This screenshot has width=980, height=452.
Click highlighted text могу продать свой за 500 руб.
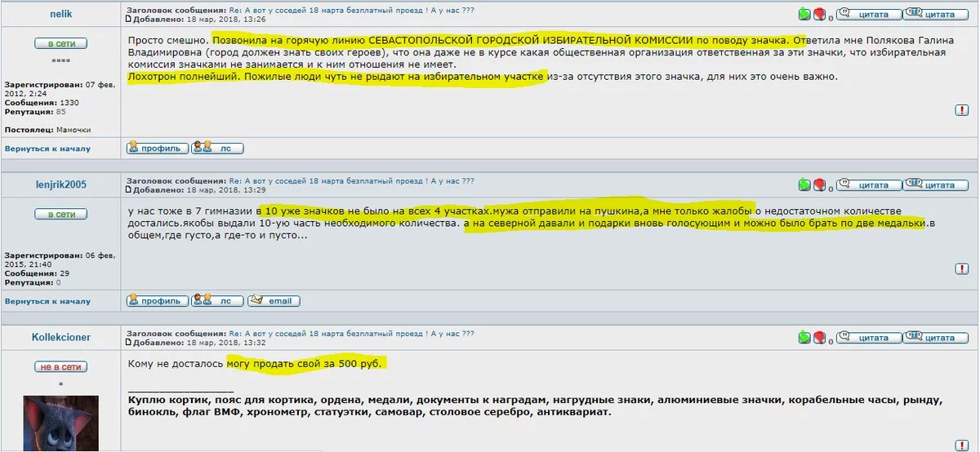[304, 362]
